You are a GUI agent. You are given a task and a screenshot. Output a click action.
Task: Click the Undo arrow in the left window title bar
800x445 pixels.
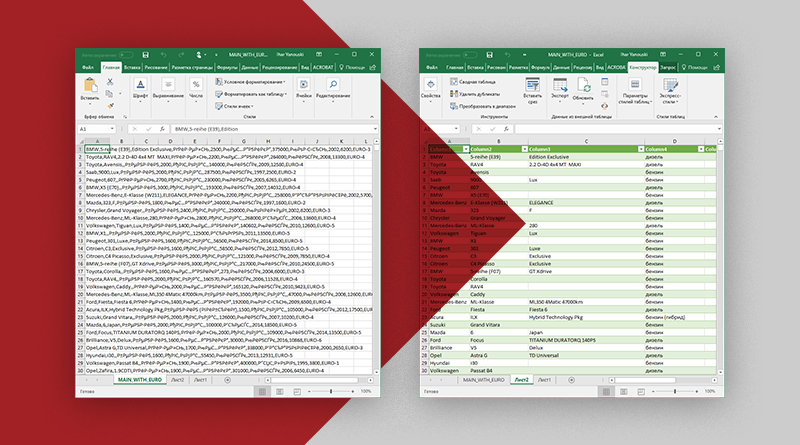click(x=163, y=55)
